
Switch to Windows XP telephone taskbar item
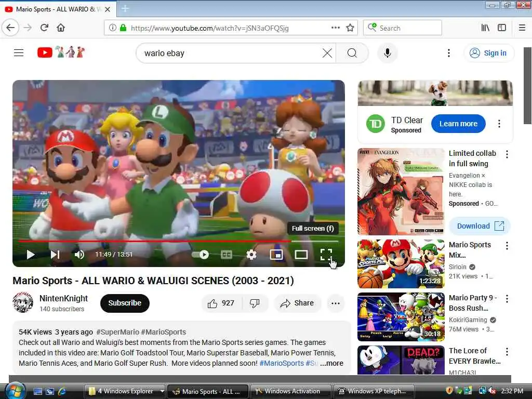(x=374, y=391)
